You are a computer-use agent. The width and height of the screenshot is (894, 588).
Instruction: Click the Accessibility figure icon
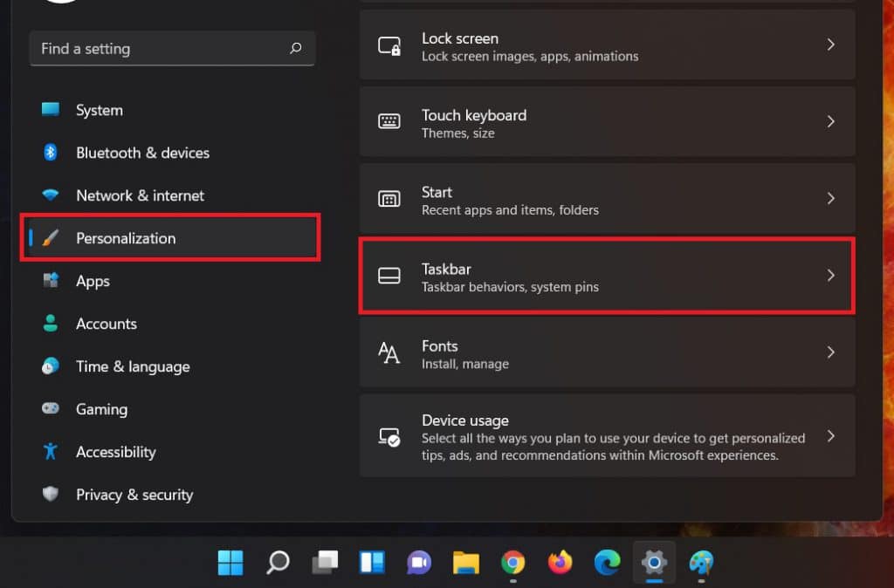click(50, 451)
